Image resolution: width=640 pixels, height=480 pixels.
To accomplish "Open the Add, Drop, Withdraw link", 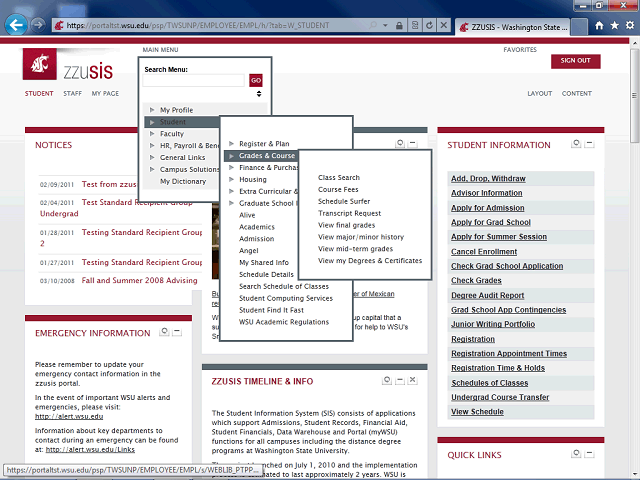I will (x=488, y=178).
